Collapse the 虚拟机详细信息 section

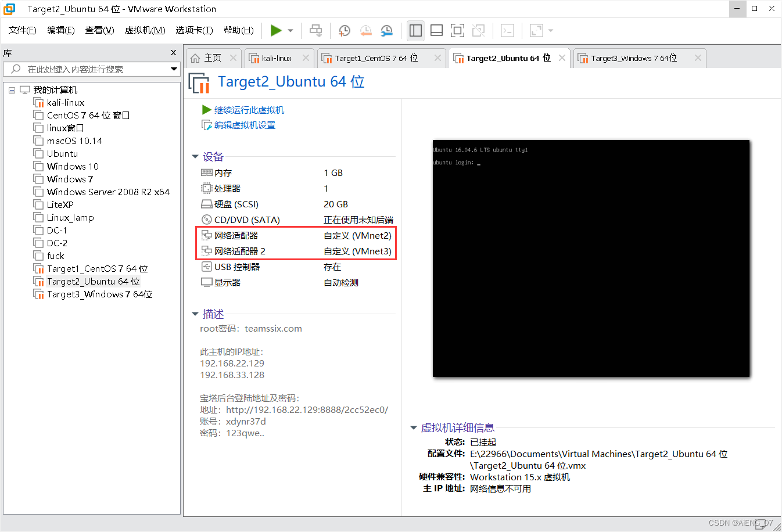[x=414, y=428]
